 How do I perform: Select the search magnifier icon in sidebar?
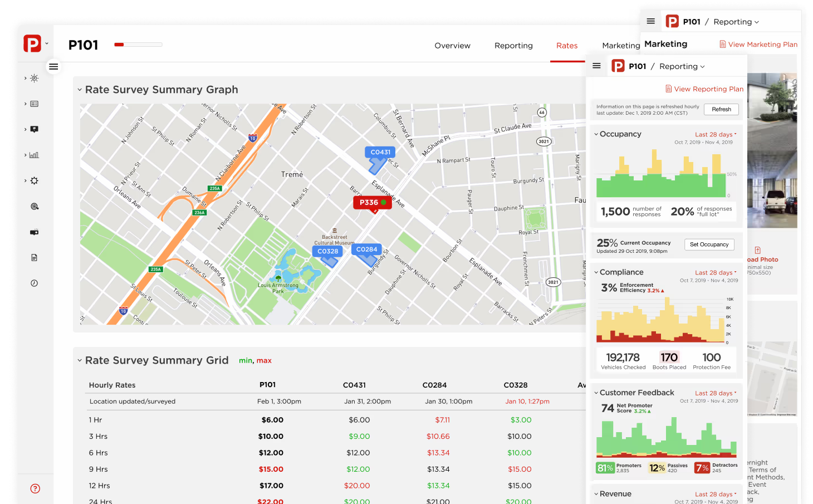tap(34, 206)
